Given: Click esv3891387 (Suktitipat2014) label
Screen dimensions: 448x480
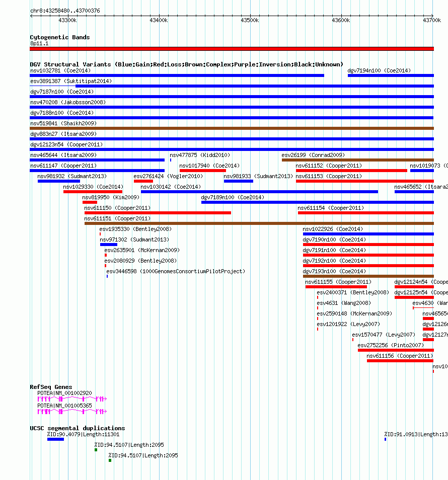Looking at the screenshot, I should click(71, 81).
